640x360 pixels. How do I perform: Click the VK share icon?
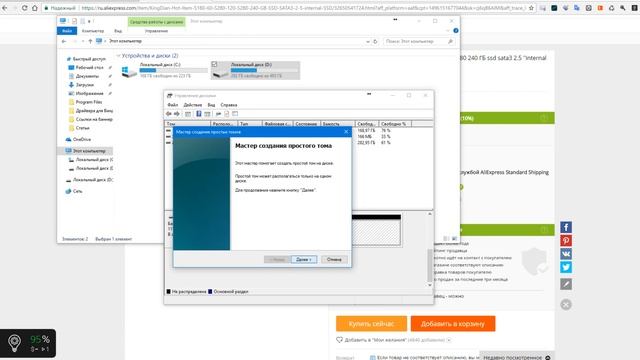pos(566,254)
